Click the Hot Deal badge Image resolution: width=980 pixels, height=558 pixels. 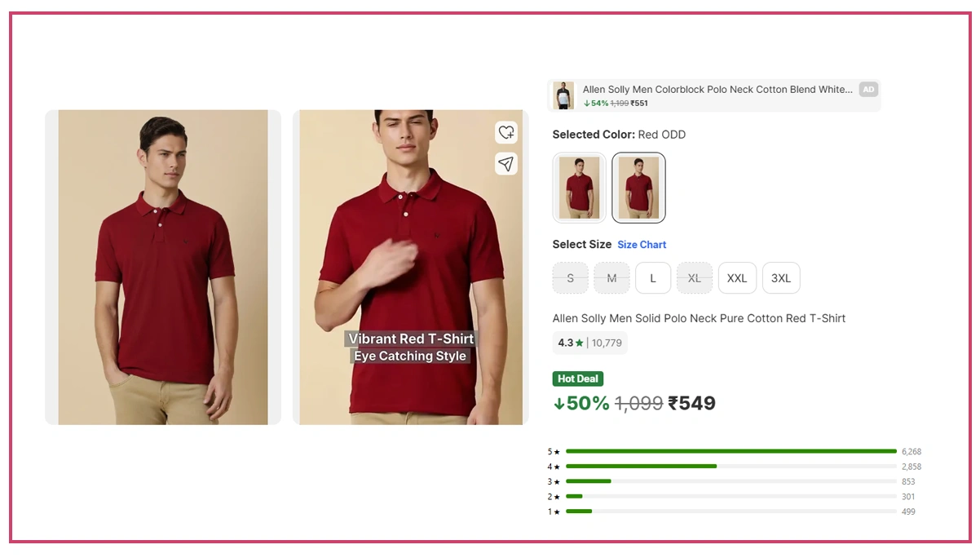(577, 379)
